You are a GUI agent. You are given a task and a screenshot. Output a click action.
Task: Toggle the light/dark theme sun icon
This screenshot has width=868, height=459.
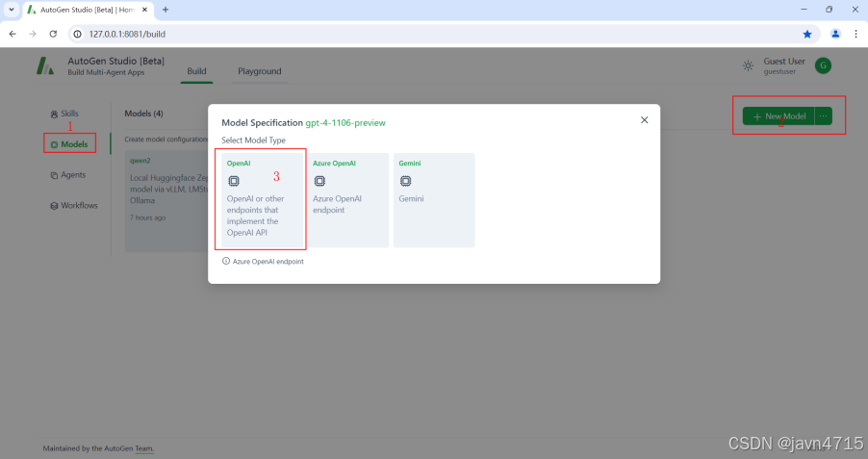pyautogui.click(x=748, y=65)
